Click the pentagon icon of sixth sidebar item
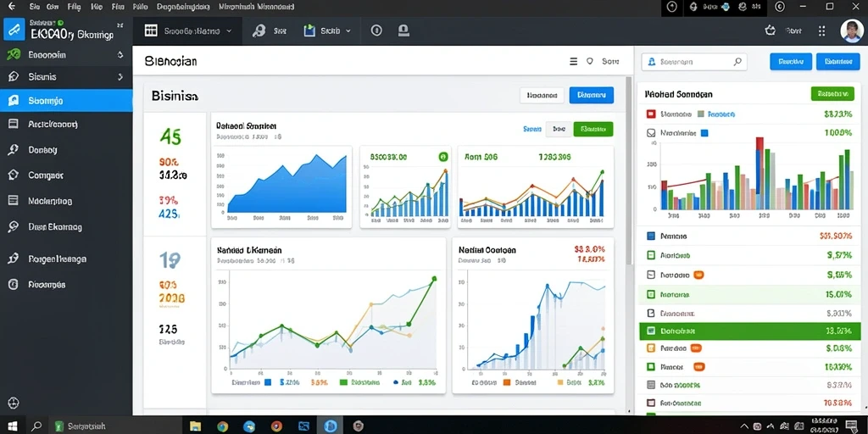The image size is (868, 434). (x=14, y=175)
